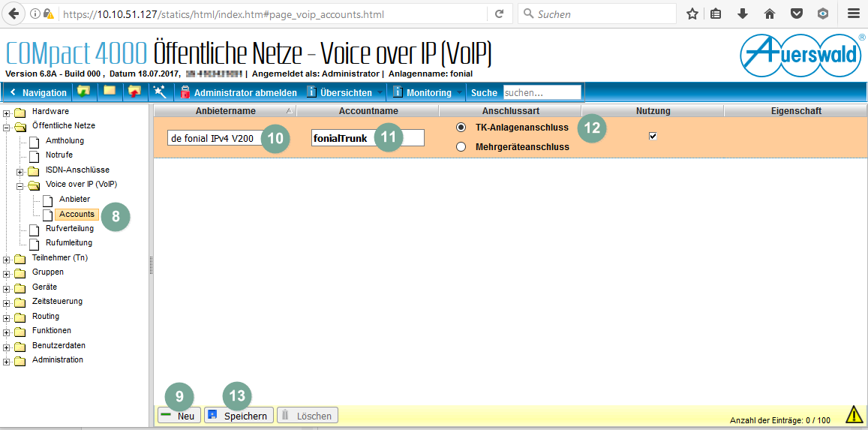Click the Eigenschaft column header
This screenshot has width=868, height=430.
click(795, 110)
